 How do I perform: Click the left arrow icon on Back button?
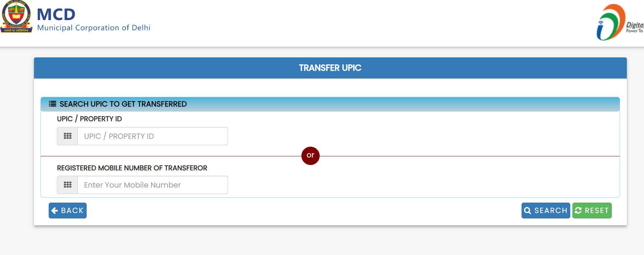[x=55, y=211]
